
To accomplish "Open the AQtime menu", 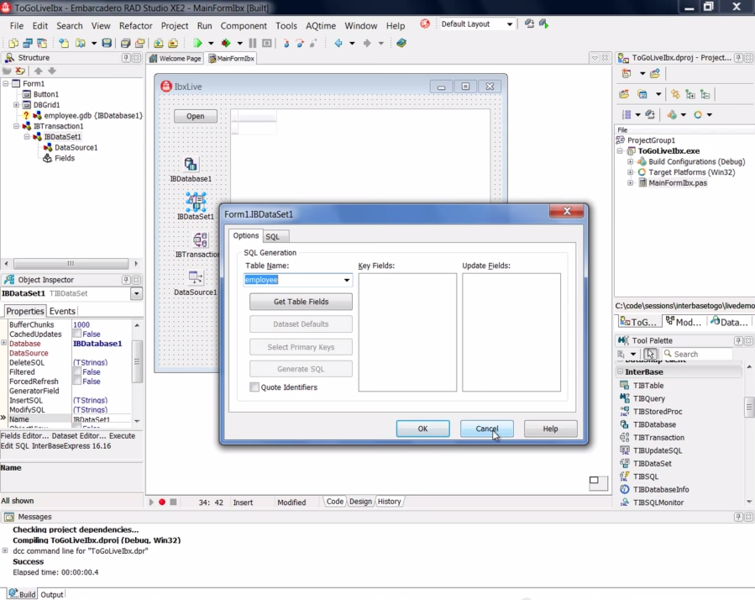I will 321,26.
